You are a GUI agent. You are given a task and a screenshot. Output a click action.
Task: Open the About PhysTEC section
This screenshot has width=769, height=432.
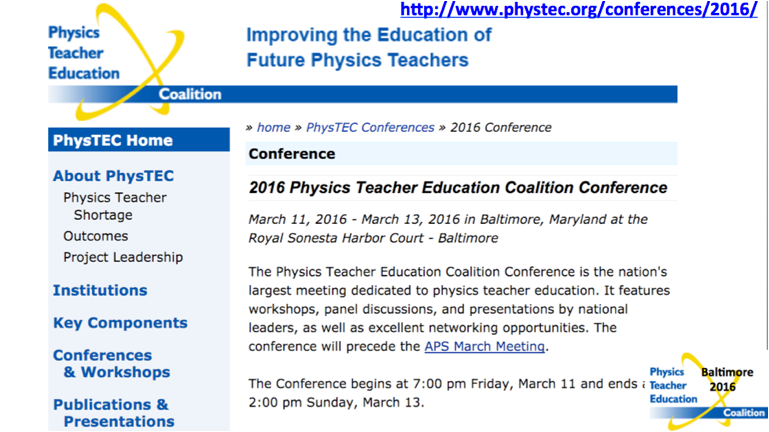[x=113, y=176]
